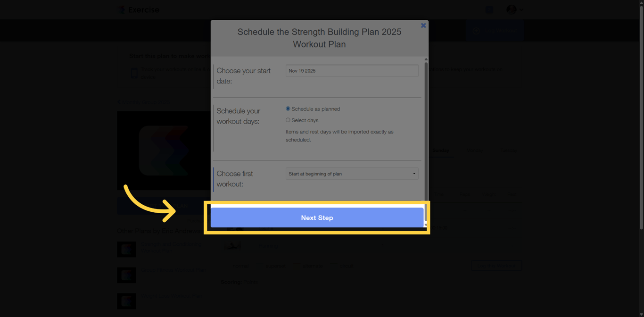The width and height of the screenshot is (644, 317).
Task: Click the phone icon in the banner
Action: (x=134, y=73)
